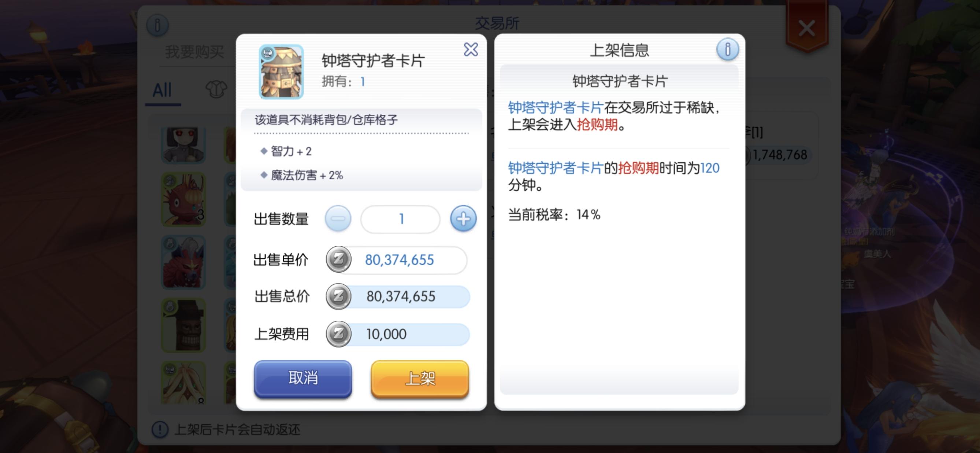Viewport: 980px width, 453px height.
Task: Decrease sale quantity with minus button
Action: [338, 219]
